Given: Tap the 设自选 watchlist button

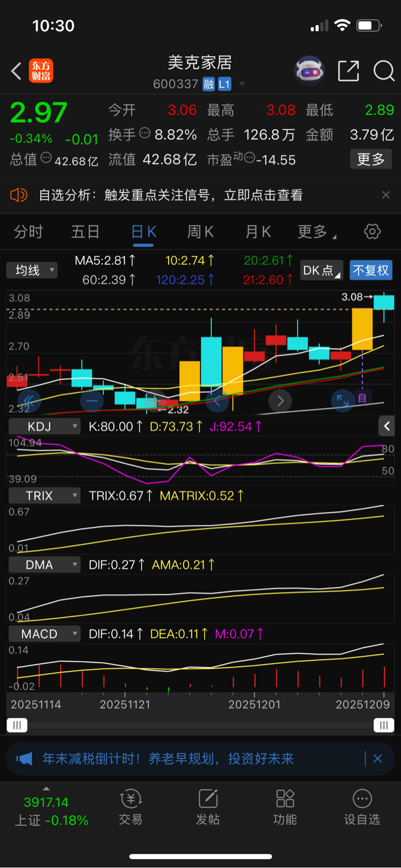Looking at the screenshot, I should point(362,807).
